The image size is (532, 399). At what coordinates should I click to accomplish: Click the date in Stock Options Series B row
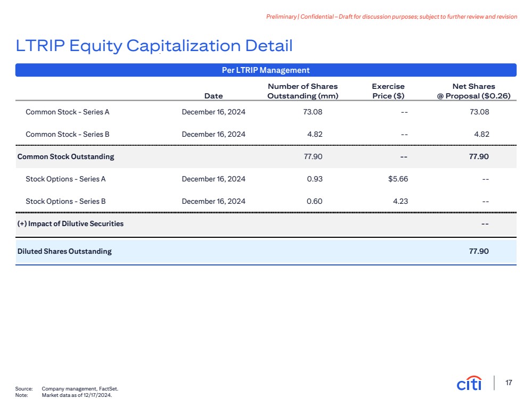214,202
